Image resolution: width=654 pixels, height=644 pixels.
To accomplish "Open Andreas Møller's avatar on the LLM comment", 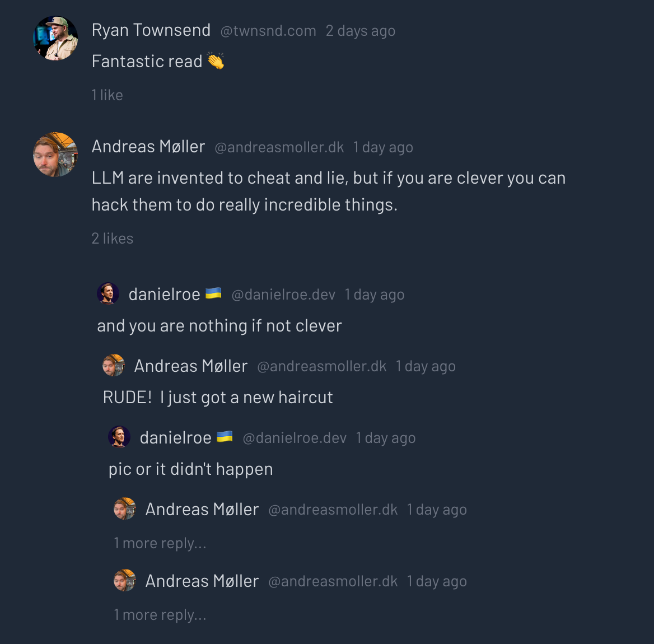I will pyautogui.click(x=55, y=155).
